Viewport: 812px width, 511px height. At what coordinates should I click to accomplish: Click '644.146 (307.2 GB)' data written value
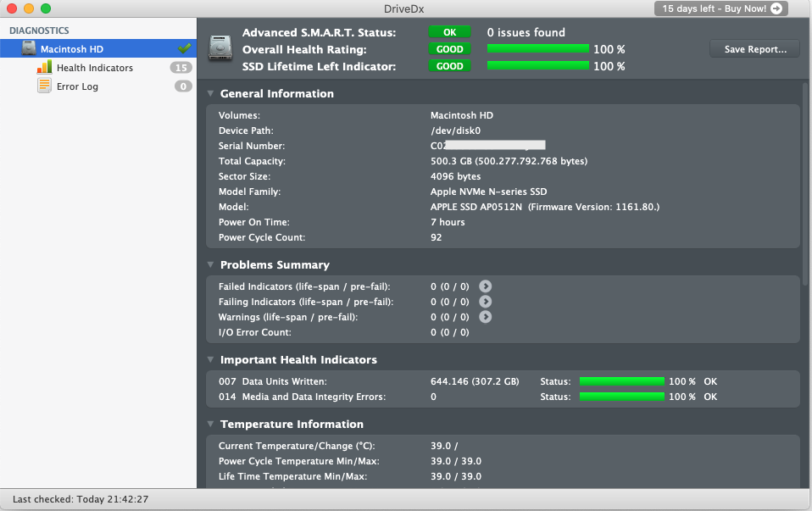[475, 381]
